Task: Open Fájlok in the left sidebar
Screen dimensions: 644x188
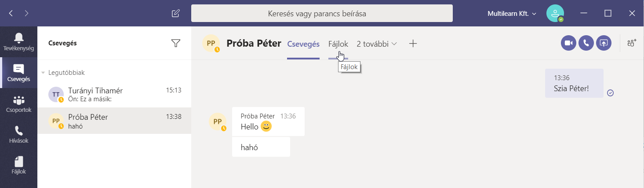Action: coord(18,166)
